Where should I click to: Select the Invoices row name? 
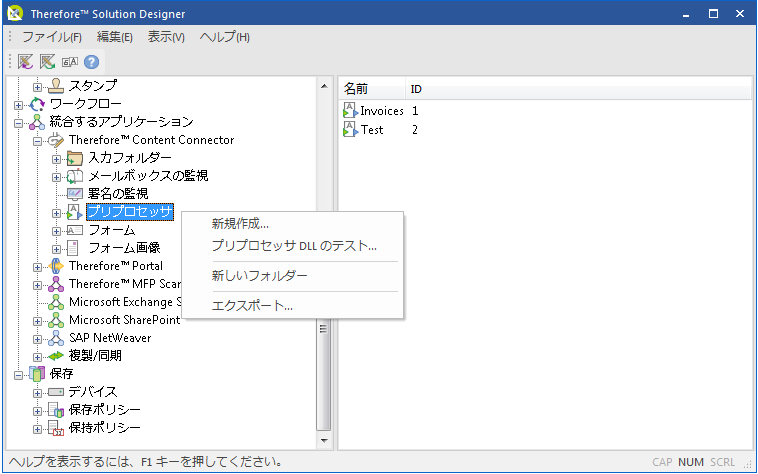(x=382, y=111)
